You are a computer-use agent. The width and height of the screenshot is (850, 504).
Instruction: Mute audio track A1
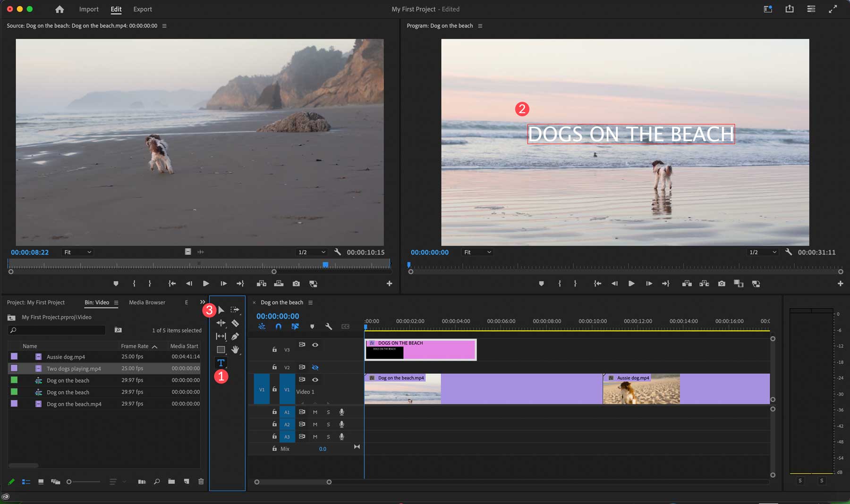tap(315, 412)
